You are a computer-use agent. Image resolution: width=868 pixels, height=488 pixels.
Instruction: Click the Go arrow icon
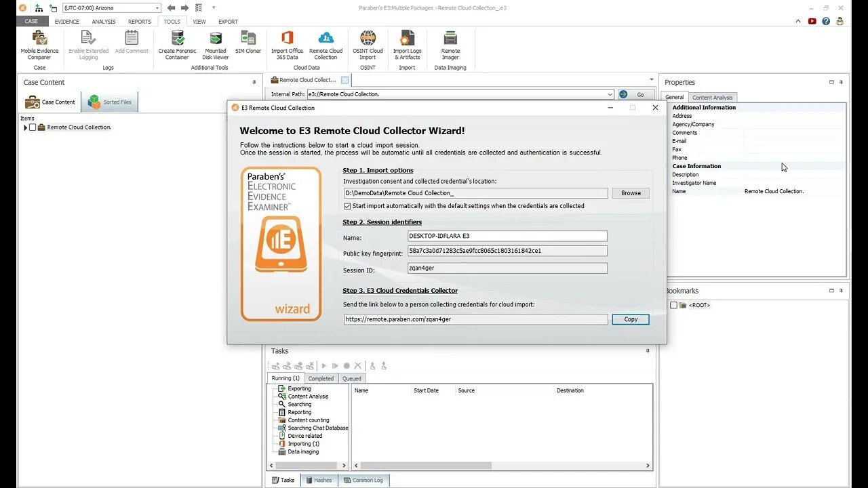point(623,94)
